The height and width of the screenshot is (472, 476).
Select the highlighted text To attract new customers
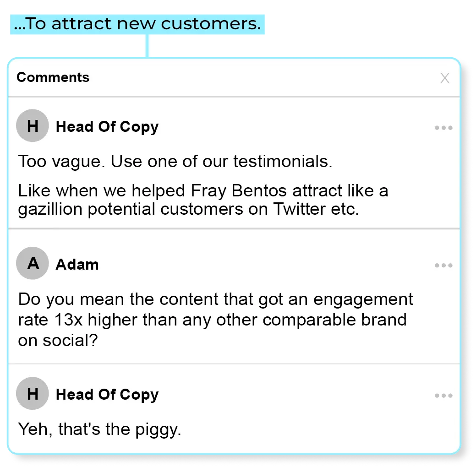pos(137,24)
